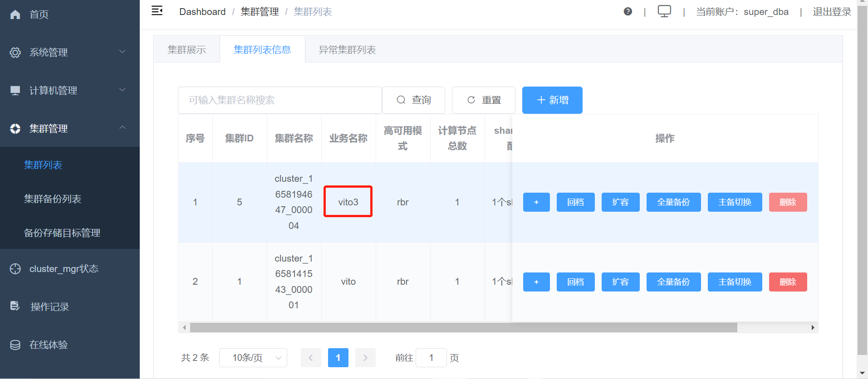
Task: Open the 10条/页 page size dropdown
Action: click(x=253, y=358)
